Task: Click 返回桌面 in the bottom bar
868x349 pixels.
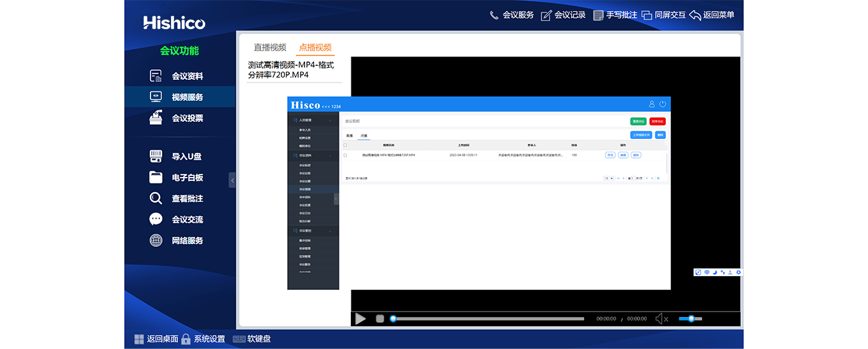Action: pos(156,339)
